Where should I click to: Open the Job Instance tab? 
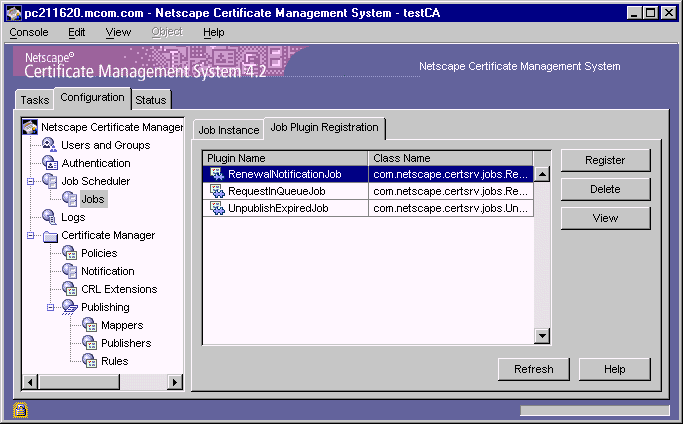229,130
